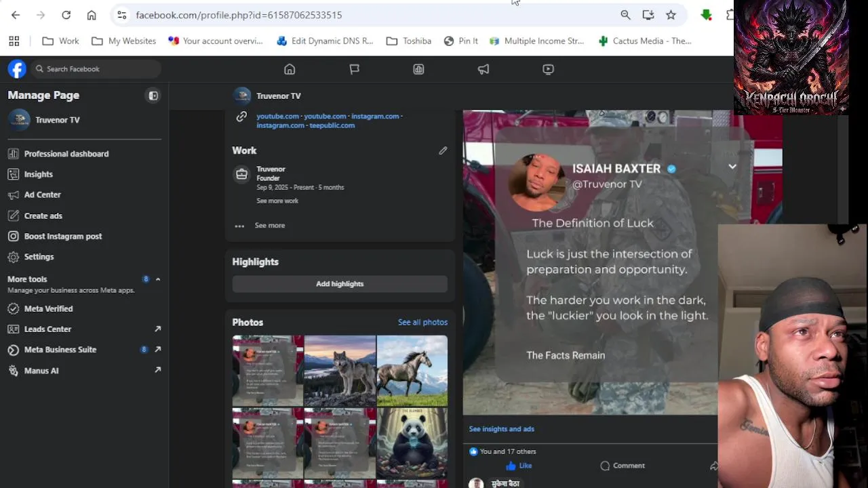Open Leads Center
Viewport: 868px width, 488px height.
point(84,329)
